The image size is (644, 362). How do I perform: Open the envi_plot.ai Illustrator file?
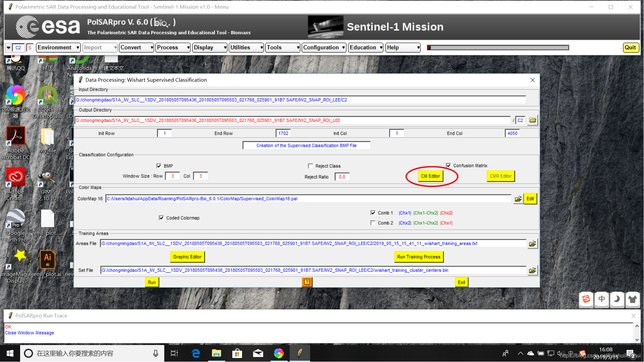(x=47, y=264)
